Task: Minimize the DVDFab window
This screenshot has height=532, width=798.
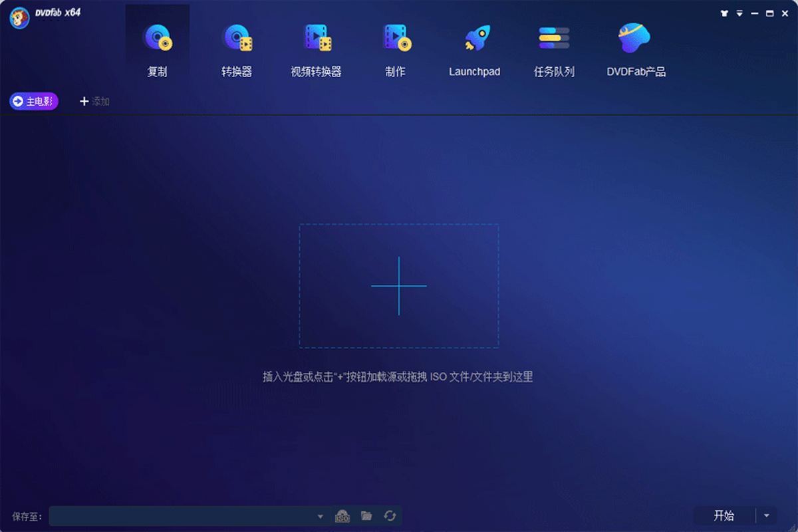Action: click(755, 13)
